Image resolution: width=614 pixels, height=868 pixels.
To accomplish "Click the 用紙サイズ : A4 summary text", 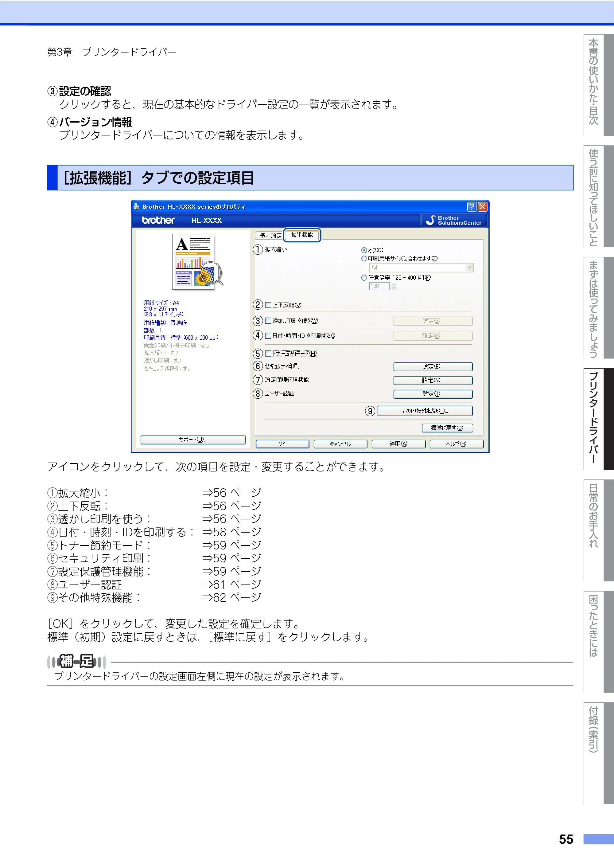I will tap(161, 303).
